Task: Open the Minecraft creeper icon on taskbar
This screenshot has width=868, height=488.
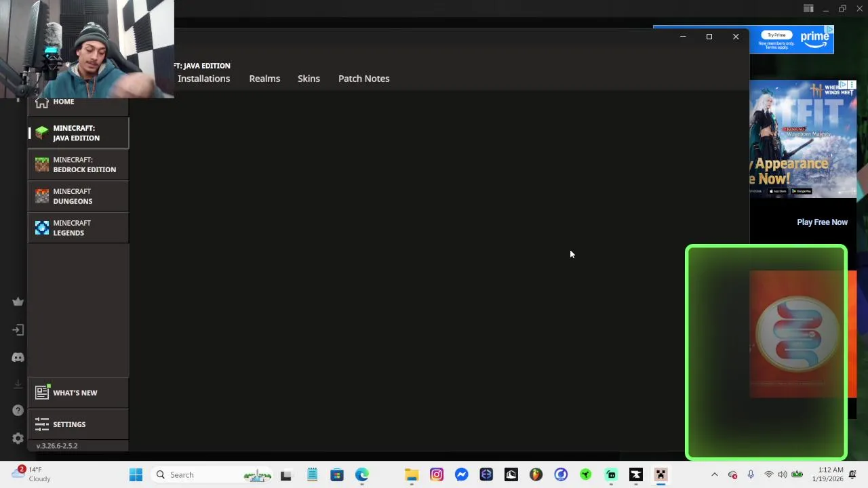Action: pyautogui.click(x=660, y=474)
